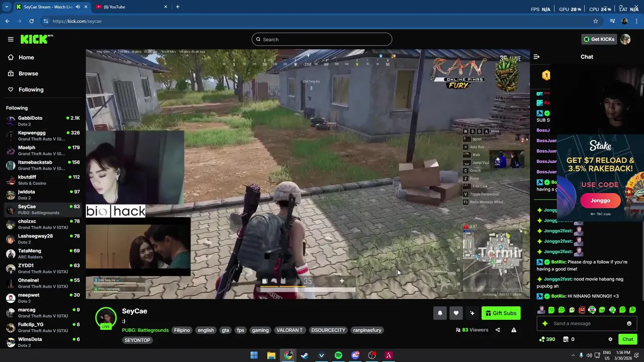Click the share stream icon
The image size is (644, 362).
(498, 330)
